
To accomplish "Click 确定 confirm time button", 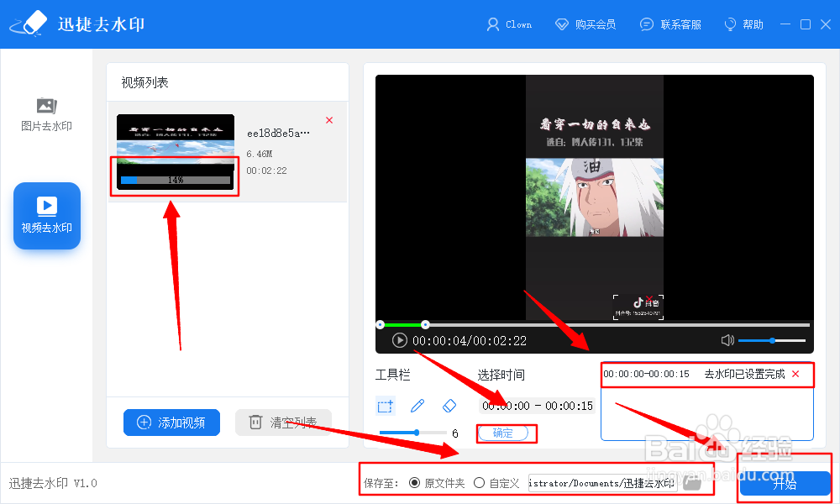I will tap(503, 433).
